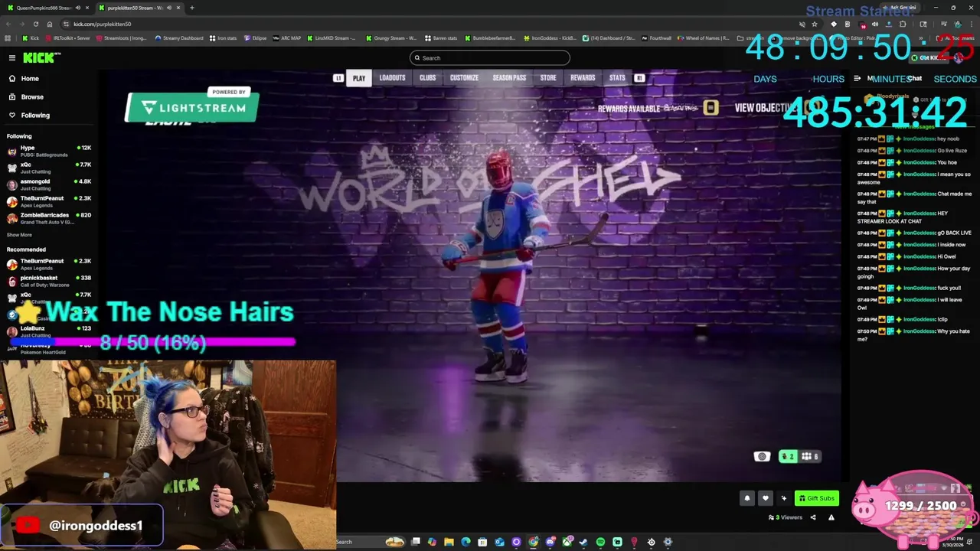Viewport: 980px width, 551px height.
Task: Collapse the chat panel arrow icon
Action: [857, 78]
